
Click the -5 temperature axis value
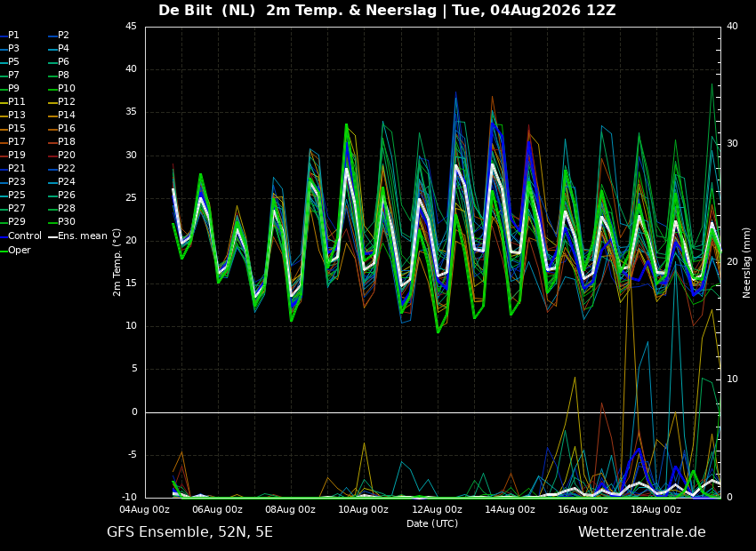pos(133,455)
